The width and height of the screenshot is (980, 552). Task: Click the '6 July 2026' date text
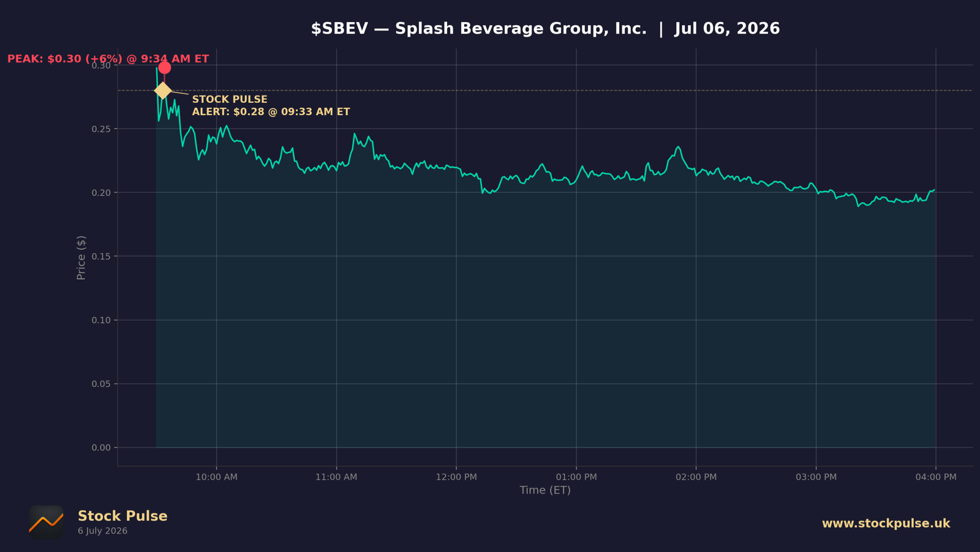click(x=102, y=531)
